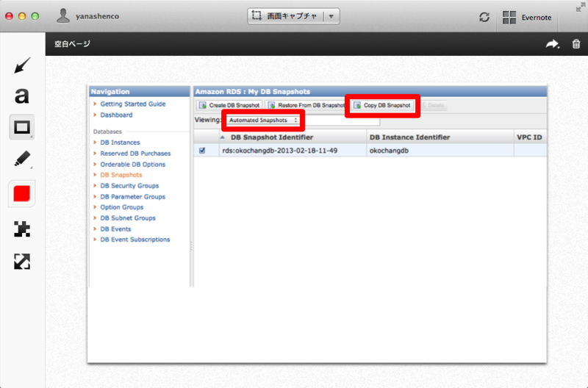
Task: Select the Crop and resize tool
Action: pyautogui.click(x=22, y=262)
